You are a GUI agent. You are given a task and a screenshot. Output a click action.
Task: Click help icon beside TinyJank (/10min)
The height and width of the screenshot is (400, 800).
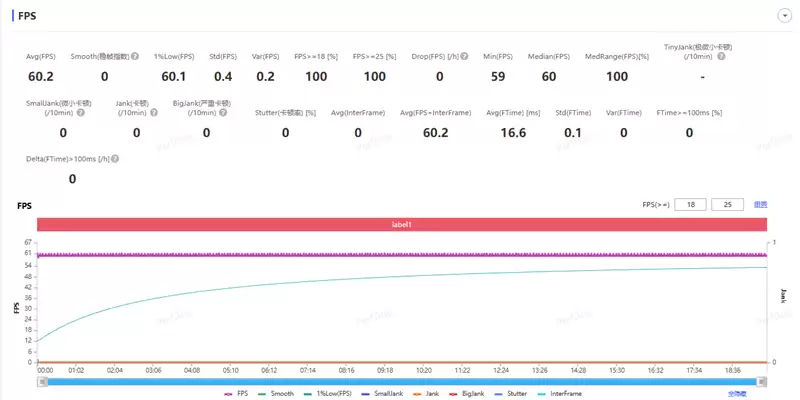click(x=720, y=56)
